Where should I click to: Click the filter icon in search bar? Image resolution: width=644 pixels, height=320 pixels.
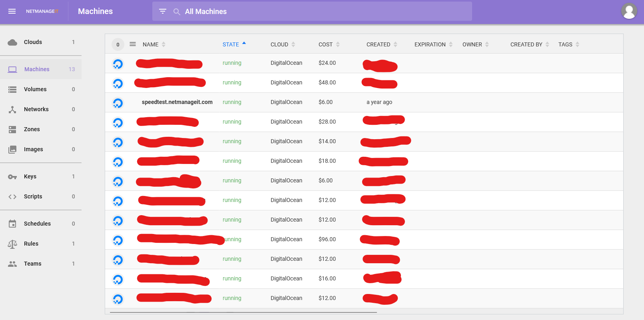[163, 11]
